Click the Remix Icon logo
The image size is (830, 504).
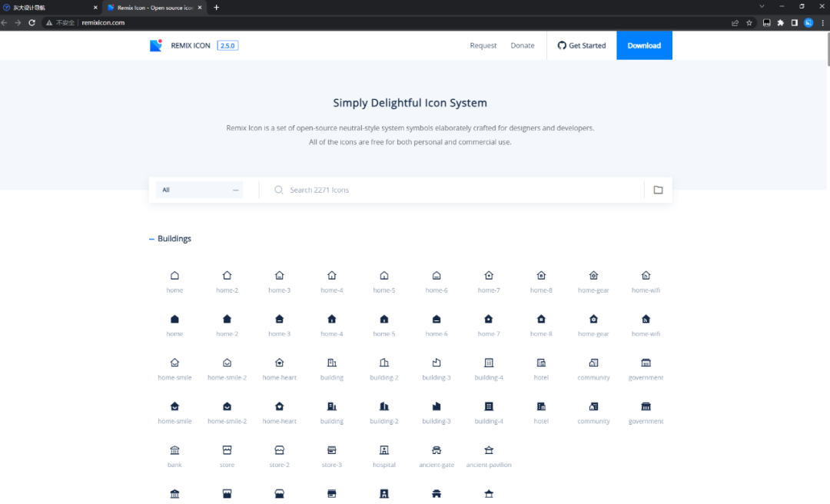point(155,45)
